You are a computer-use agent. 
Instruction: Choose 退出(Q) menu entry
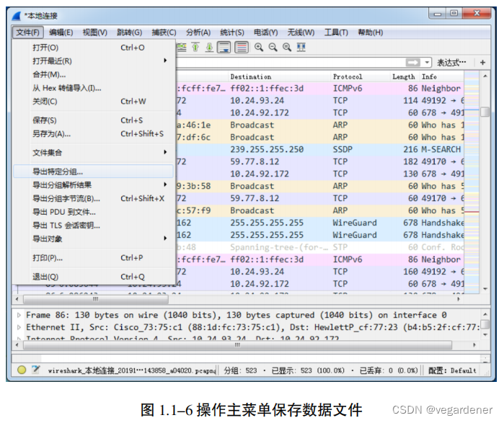point(94,277)
